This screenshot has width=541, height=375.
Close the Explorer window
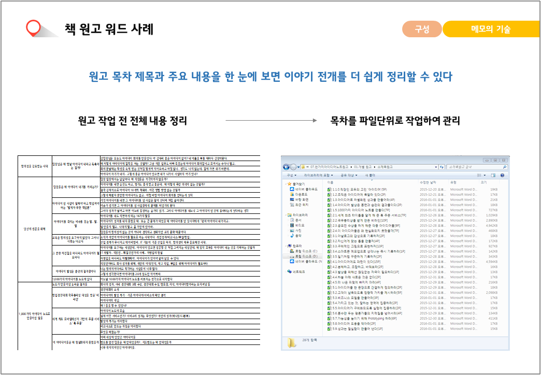504,160
